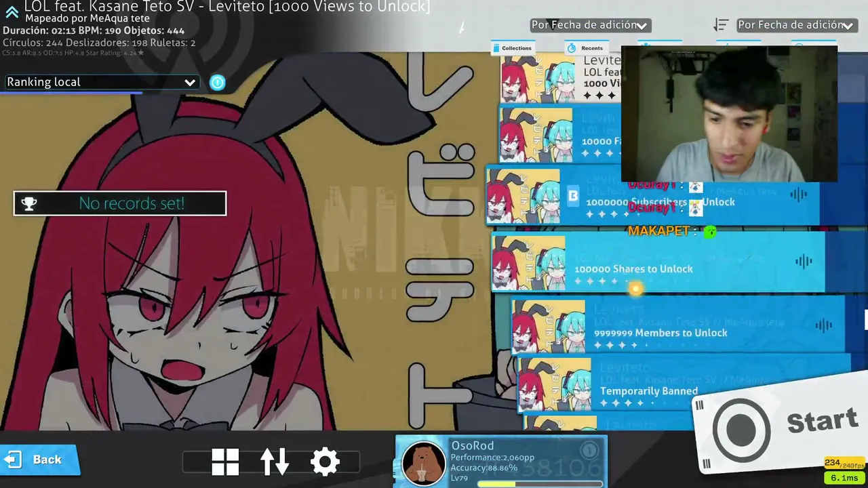Click the Performance:2,060pp text

(492, 457)
